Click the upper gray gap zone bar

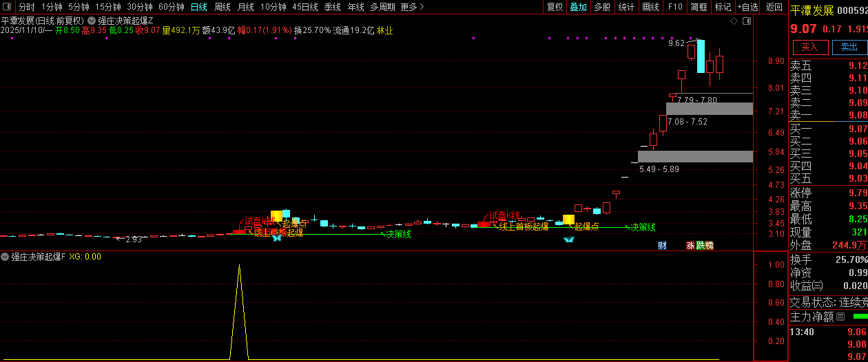[x=710, y=109]
